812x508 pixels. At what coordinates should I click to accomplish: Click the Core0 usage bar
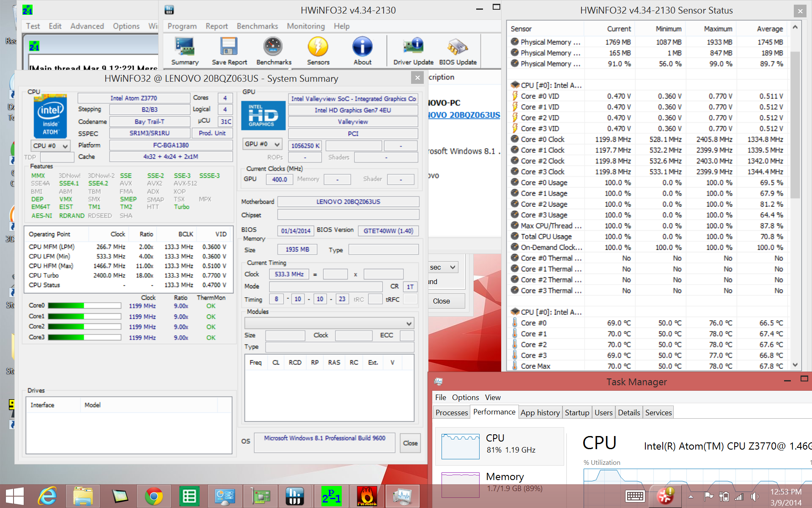[x=85, y=306]
